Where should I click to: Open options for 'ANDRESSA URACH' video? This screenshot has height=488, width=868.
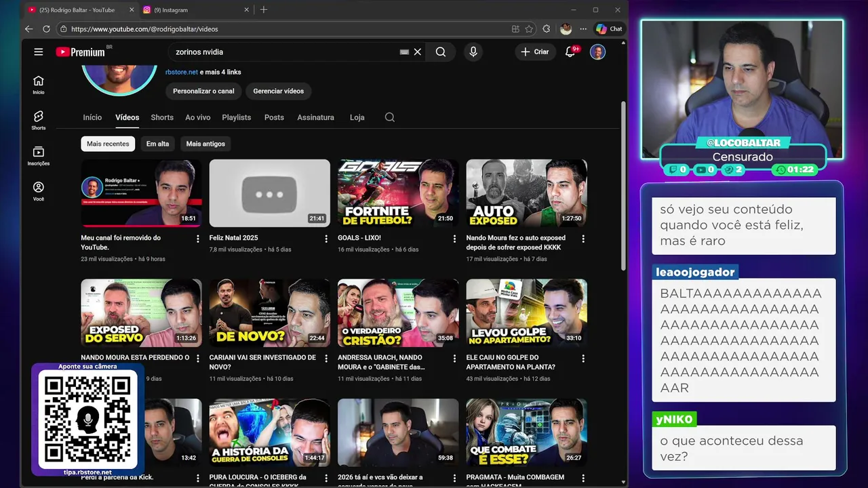coord(455,358)
